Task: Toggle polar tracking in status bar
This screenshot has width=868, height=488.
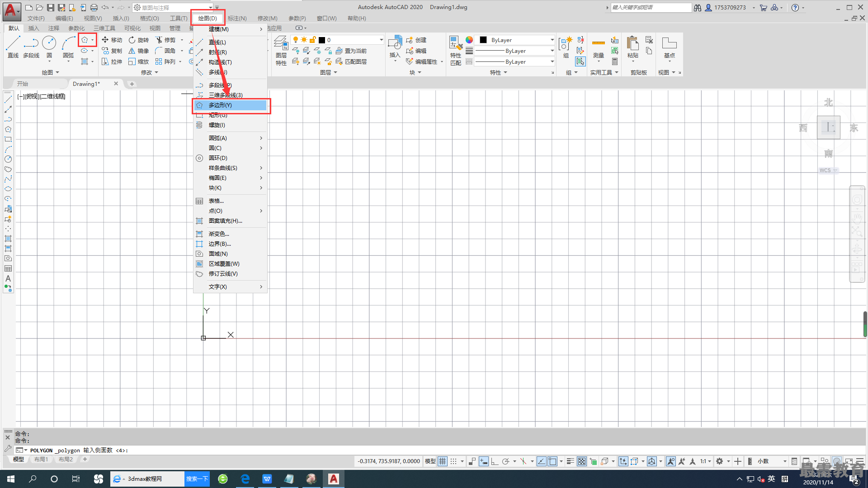Action: click(505, 461)
